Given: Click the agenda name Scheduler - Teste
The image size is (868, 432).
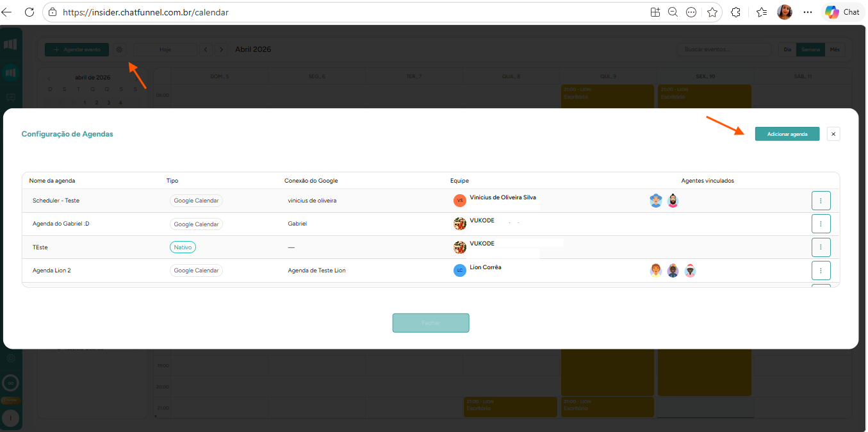Looking at the screenshot, I should [56, 201].
